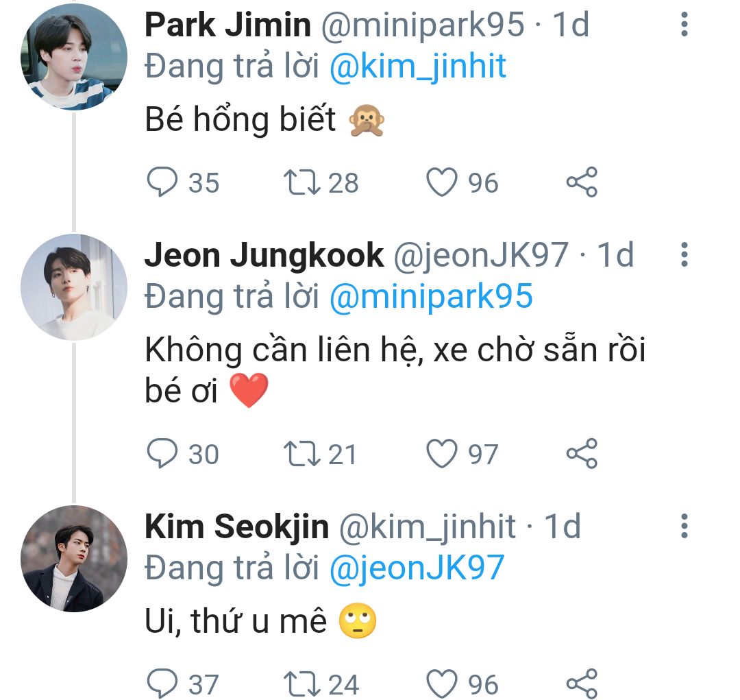Viewport: 740px width, 700px height.
Task: Share Kim Seokjin's tweet
Action: (582, 684)
